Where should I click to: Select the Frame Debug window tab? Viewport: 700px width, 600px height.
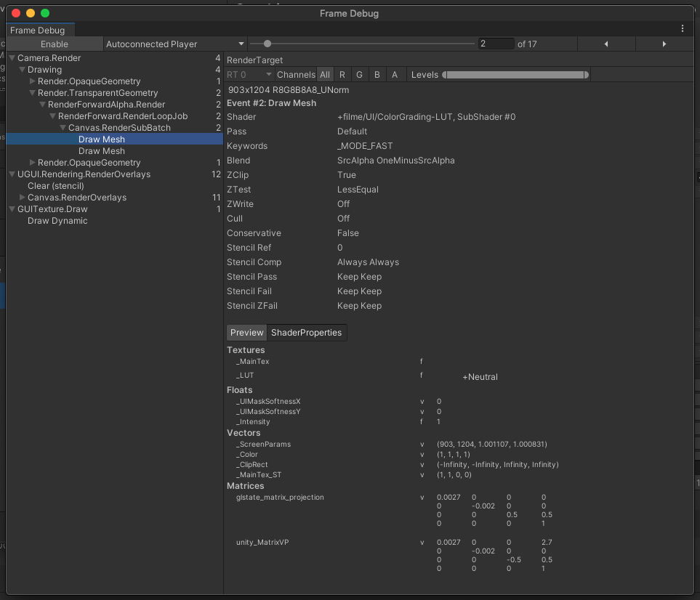(x=38, y=31)
